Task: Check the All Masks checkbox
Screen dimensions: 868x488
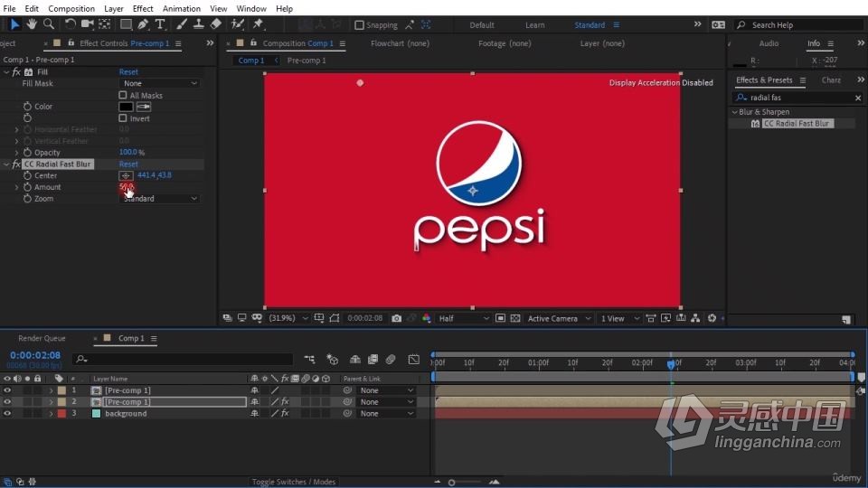Action: (x=123, y=95)
